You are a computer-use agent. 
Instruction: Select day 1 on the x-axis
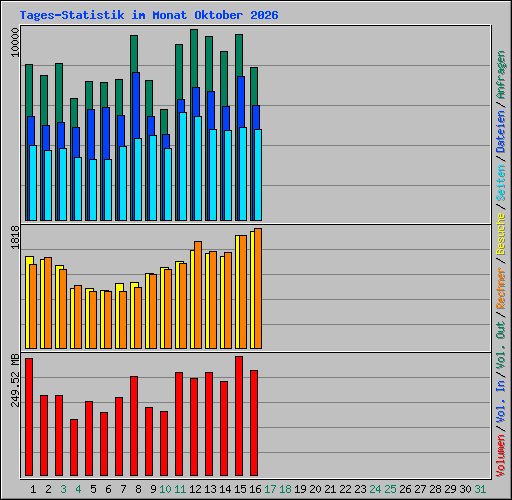click(33, 489)
